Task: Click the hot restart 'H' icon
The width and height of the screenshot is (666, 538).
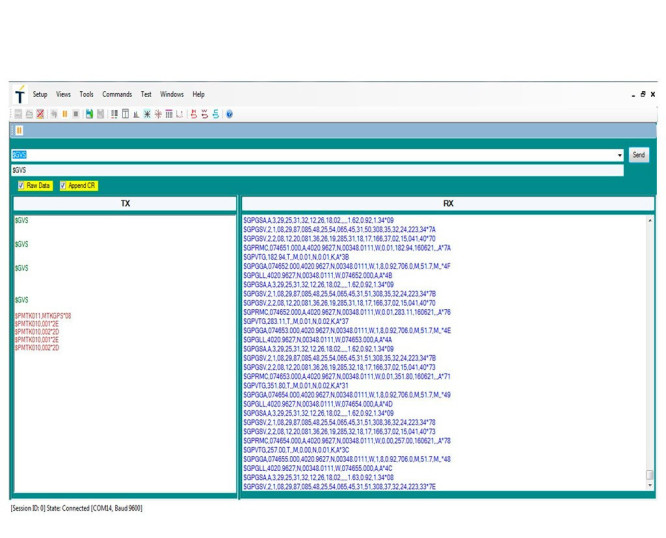Action: click(194, 114)
